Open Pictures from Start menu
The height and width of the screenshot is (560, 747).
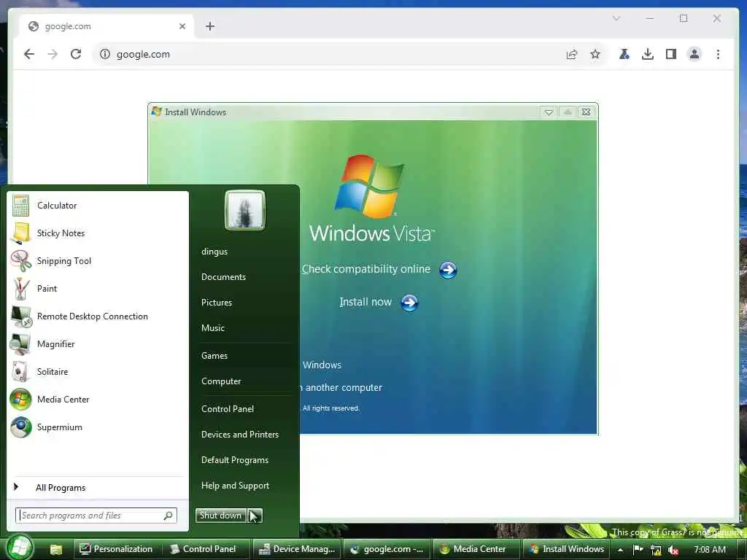click(x=217, y=303)
